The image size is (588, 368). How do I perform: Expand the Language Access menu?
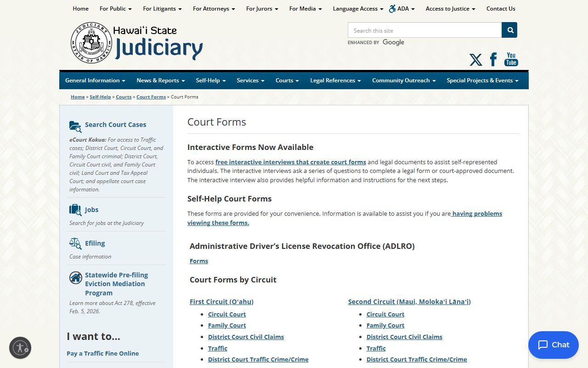(x=358, y=8)
